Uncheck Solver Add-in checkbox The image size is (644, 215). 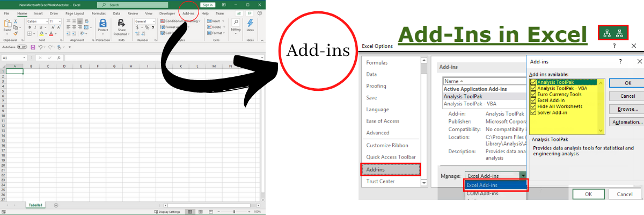[x=533, y=112]
